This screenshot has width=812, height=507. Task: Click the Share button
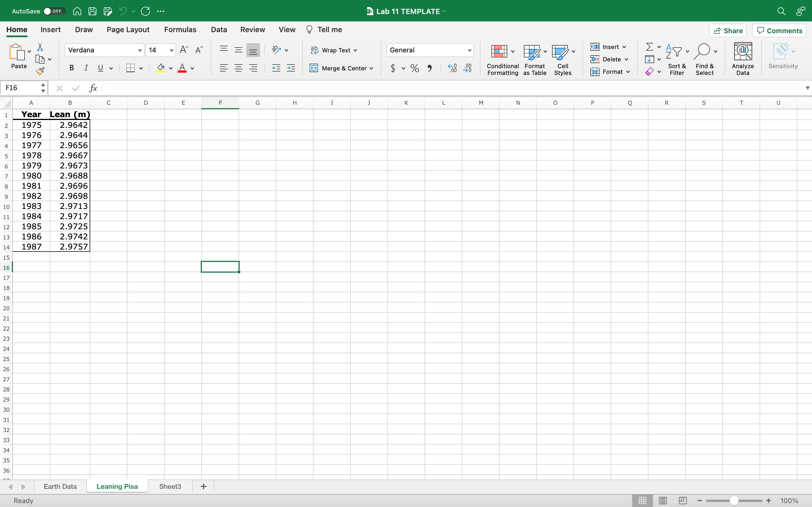pos(728,30)
